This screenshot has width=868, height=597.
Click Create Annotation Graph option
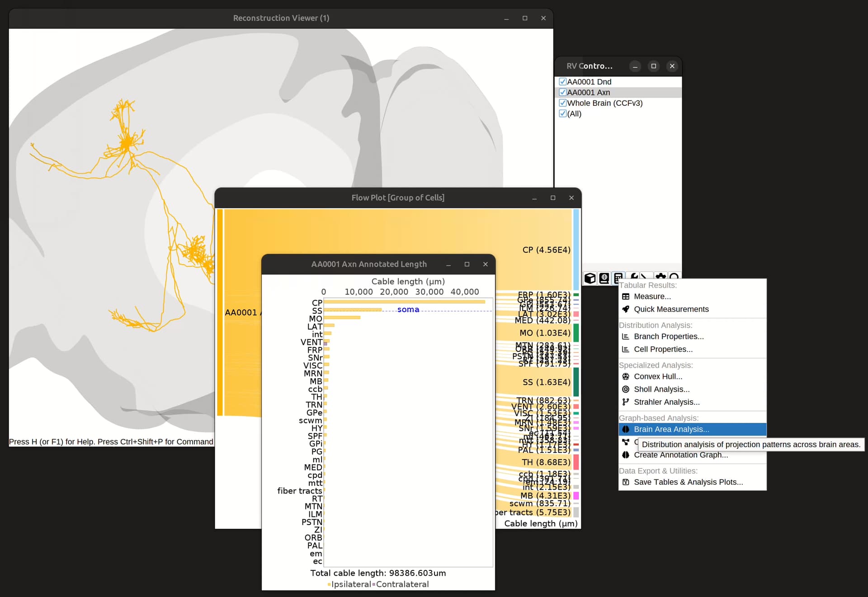pos(680,455)
